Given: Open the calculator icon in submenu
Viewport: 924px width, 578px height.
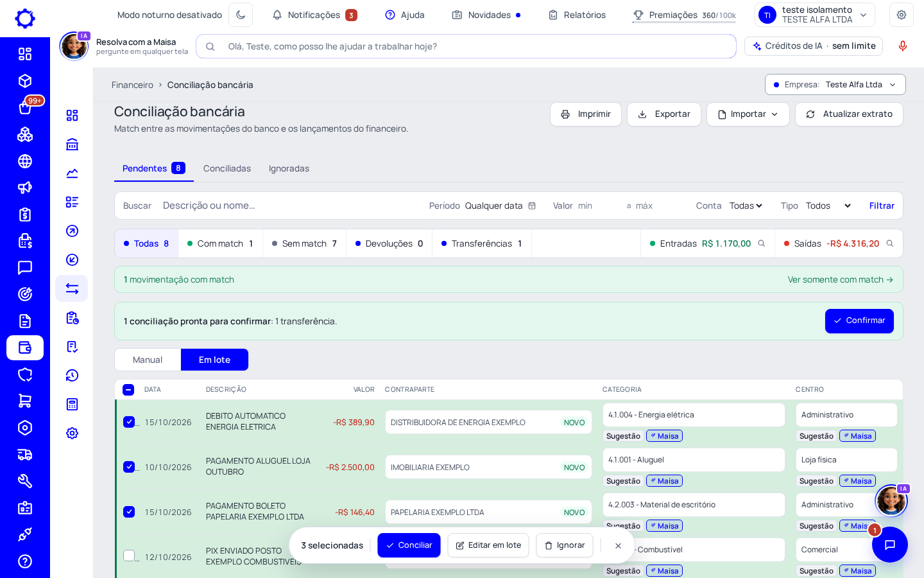Looking at the screenshot, I should (72, 404).
